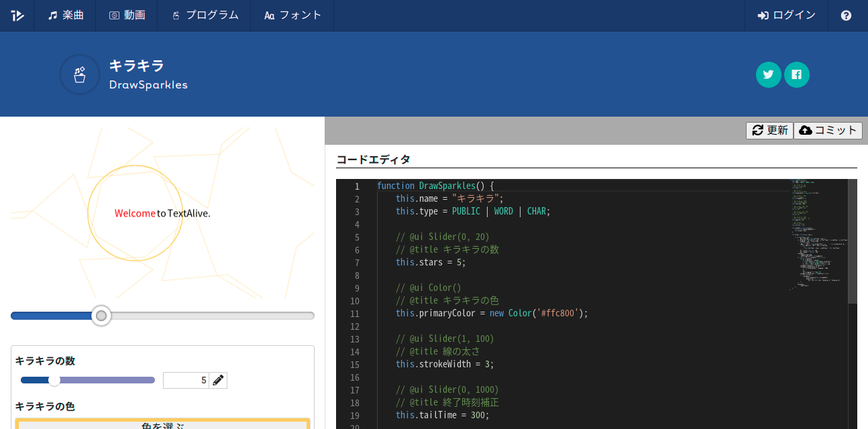Open the 動画 videos menu
Viewport: 868px width, 429px height.
coord(127,15)
